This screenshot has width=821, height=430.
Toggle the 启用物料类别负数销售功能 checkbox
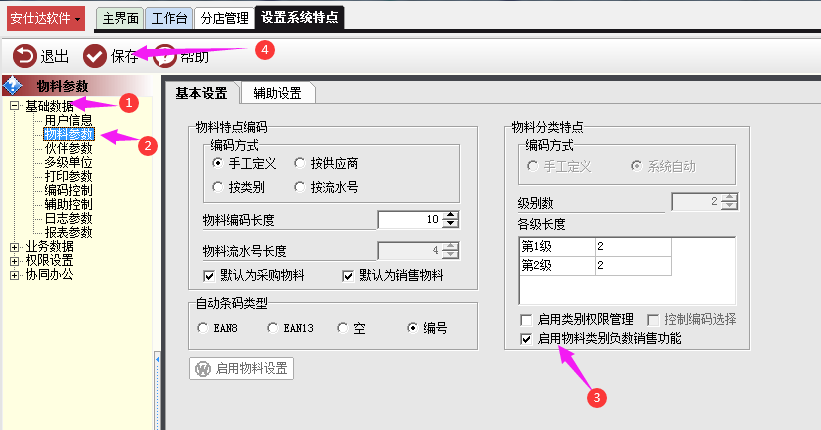(x=526, y=339)
